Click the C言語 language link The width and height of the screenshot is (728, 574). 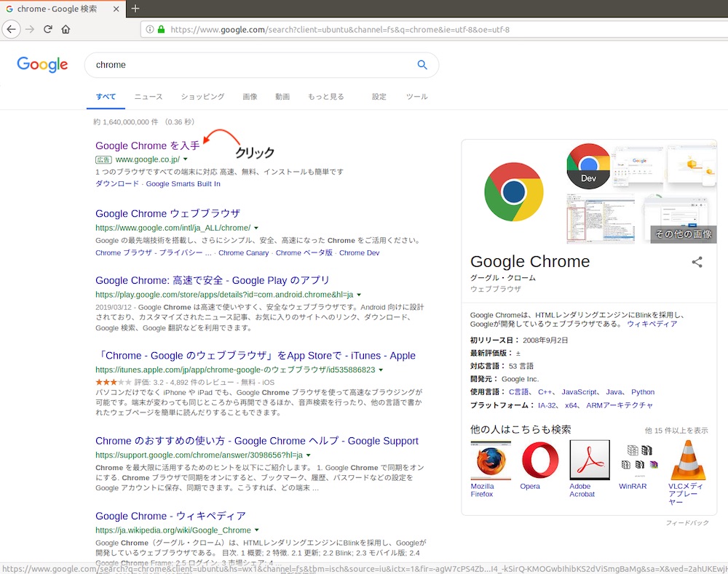coord(518,392)
